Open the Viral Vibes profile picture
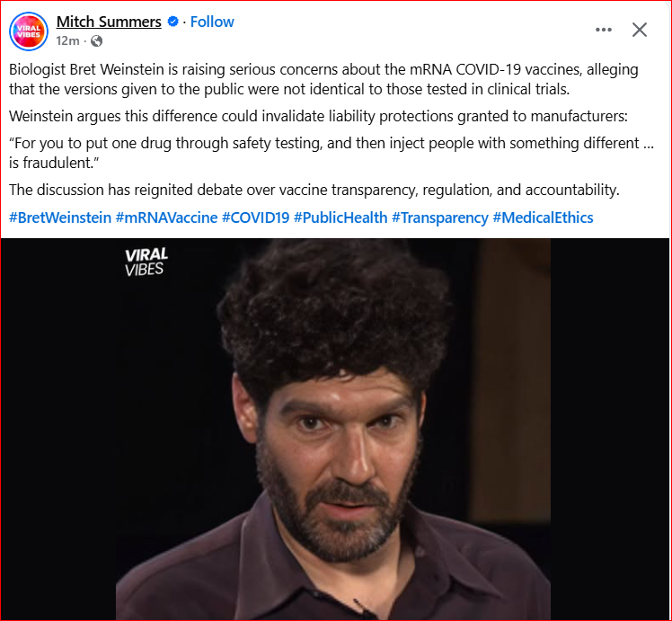Viewport: 672px width, 621px height. click(29, 31)
